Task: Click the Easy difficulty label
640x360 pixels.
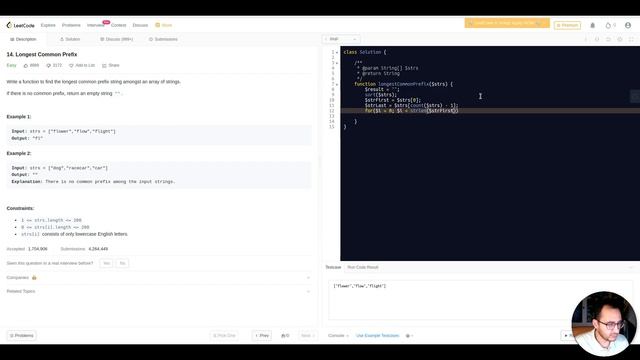Action: click(11, 65)
